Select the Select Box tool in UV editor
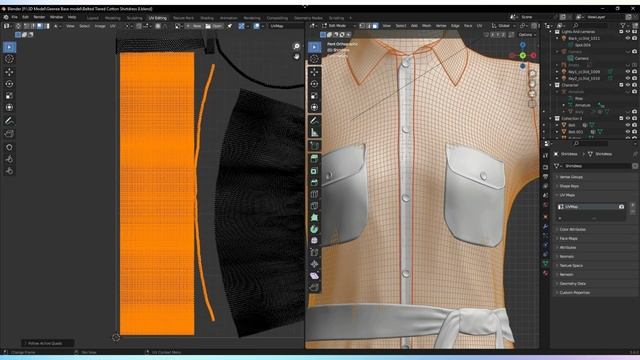The image size is (640, 360). click(9, 47)
